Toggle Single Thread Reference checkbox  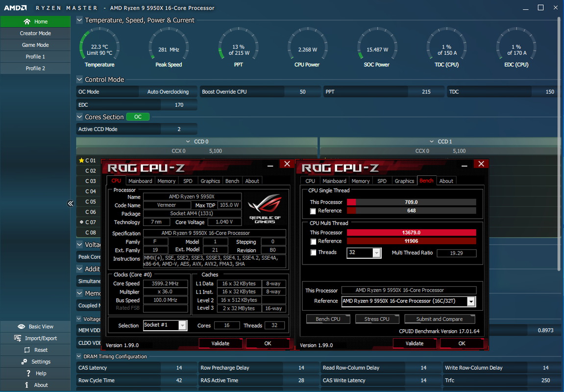click(313, 211)
